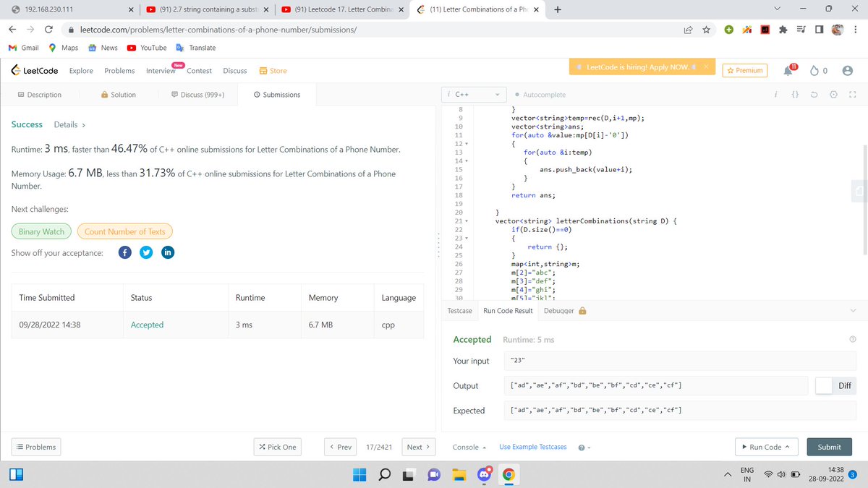
Task: Open taskbar search magnifier
Action: pos(385,475)
